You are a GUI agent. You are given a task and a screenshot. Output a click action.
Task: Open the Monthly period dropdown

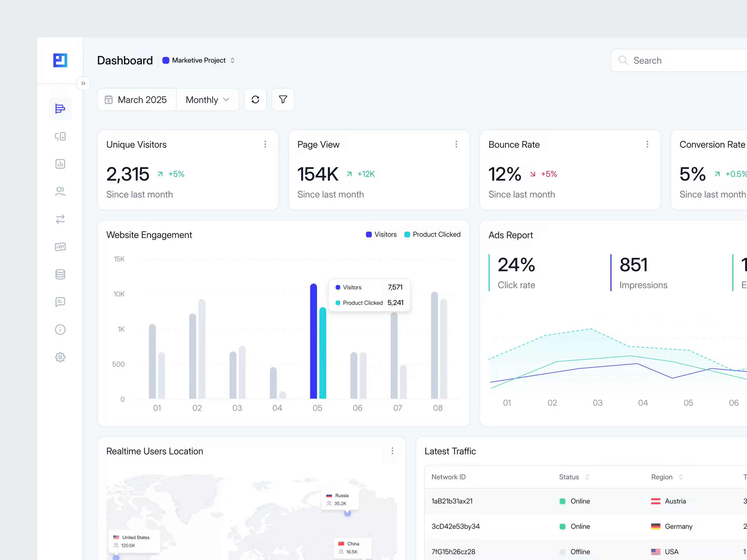(x=207, y=100)
